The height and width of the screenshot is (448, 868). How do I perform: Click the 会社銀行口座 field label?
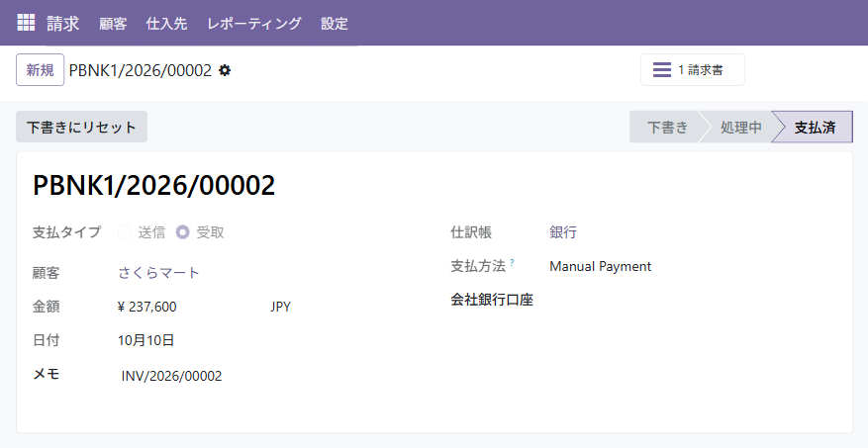[492, 300]
